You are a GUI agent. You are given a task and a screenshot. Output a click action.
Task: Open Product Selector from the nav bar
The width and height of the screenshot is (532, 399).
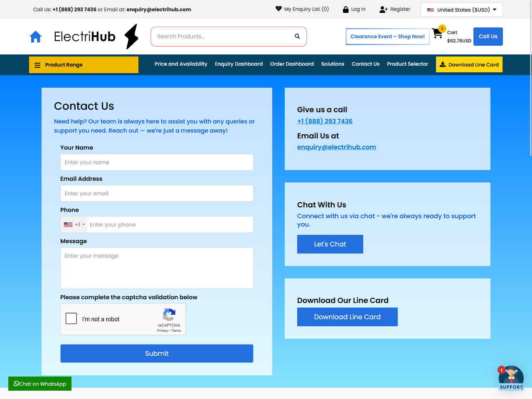coord(407,64)
